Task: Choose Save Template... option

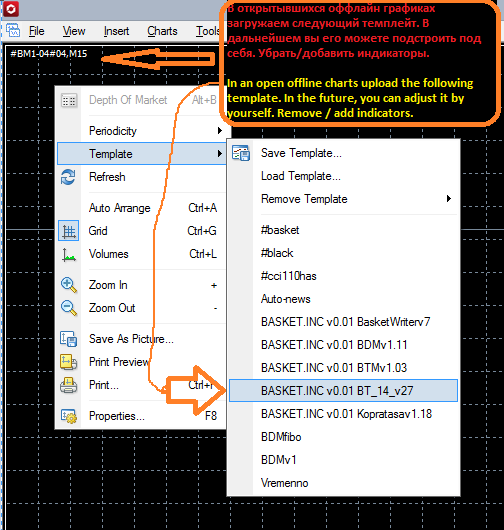Action: tap(343, 153)
